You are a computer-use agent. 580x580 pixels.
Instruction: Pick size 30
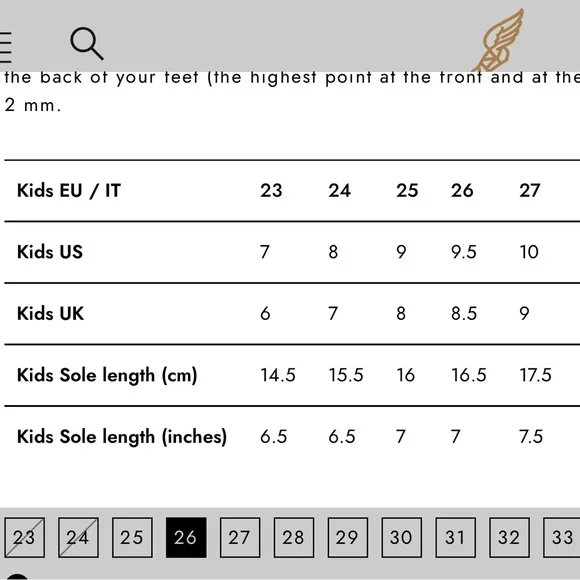click(401, 537)
